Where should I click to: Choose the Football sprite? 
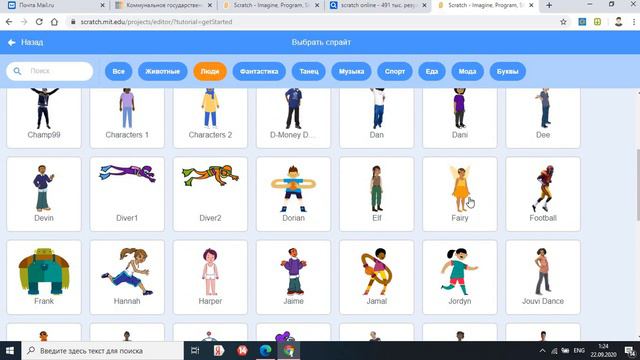pyautogui.click(x=543, y=194)
